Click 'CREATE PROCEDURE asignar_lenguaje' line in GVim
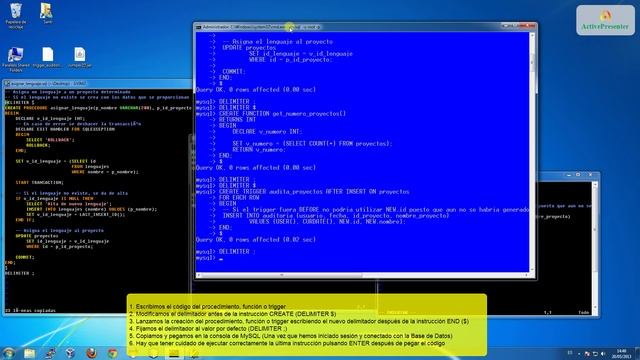 pyautogui.click(x=98, y=108)
